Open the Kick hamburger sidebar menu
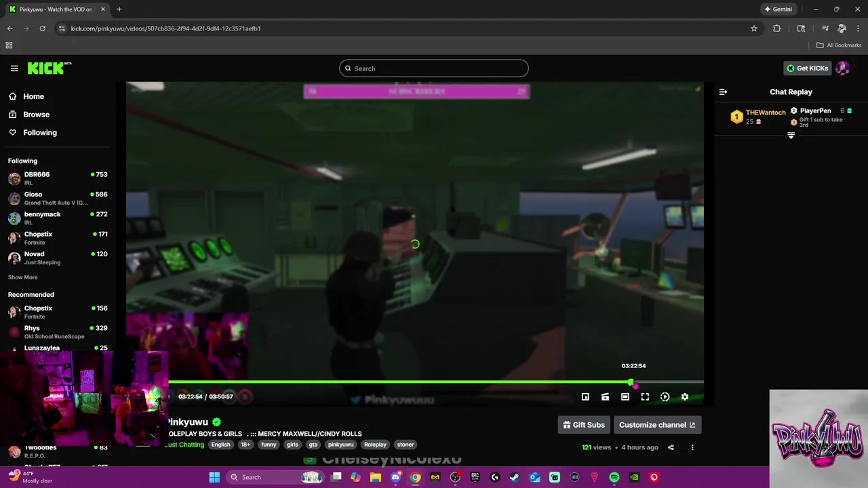This screenshot has height=488, width=868. [x=14, y=68]
